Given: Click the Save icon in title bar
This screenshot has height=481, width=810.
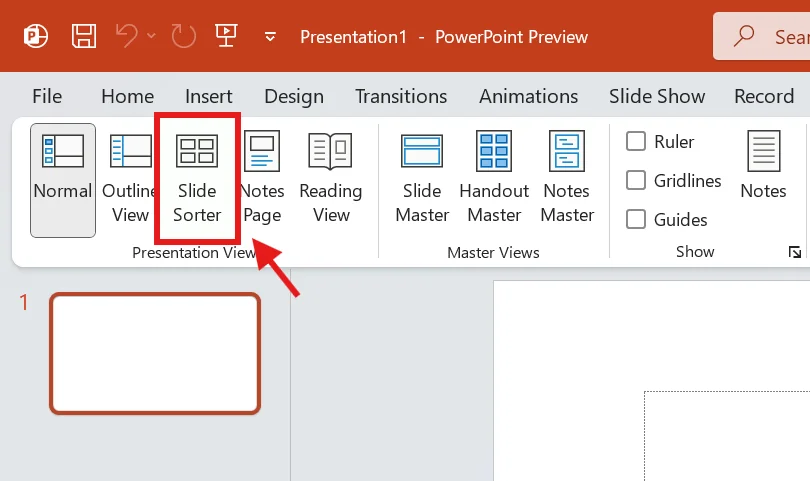Looking at the screenshot, I should pos(86,37).
